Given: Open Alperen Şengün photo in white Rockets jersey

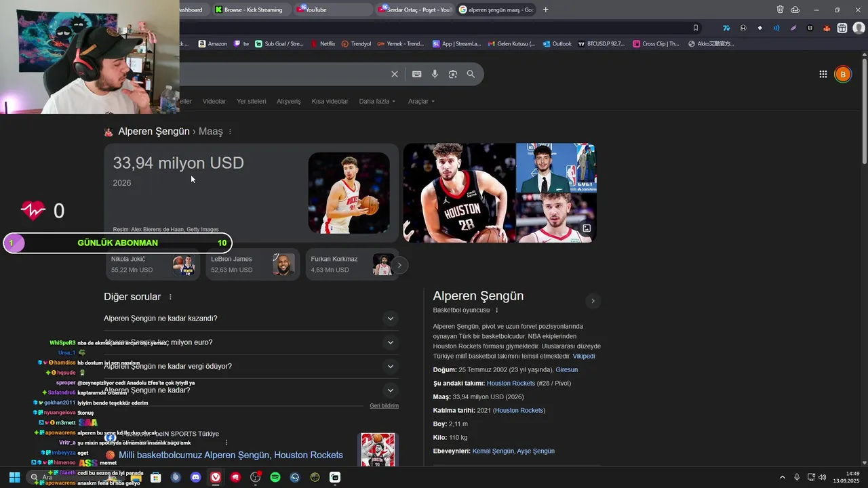Looking at the screenshot, I should point(349,192).
